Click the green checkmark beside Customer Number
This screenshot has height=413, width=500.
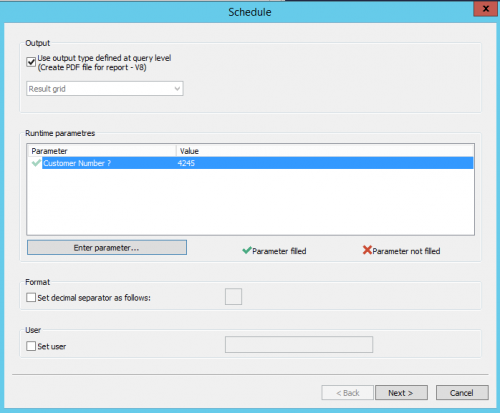pos(36,163)
